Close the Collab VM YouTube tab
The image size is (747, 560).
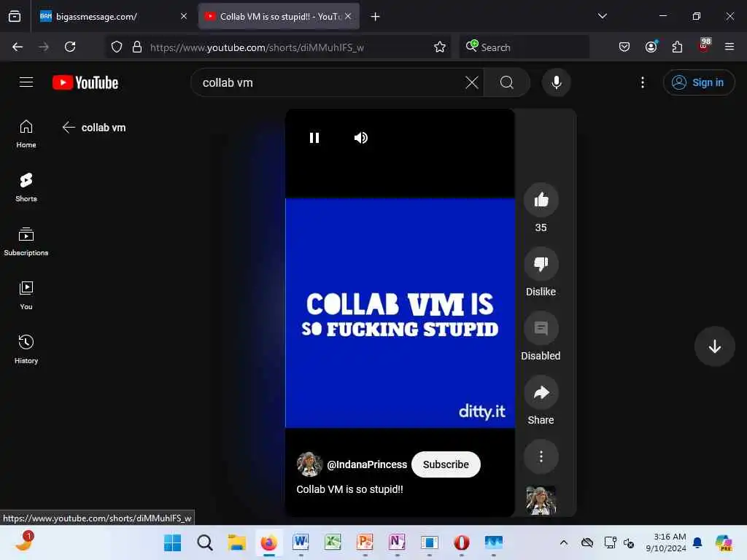pos(348,16)
